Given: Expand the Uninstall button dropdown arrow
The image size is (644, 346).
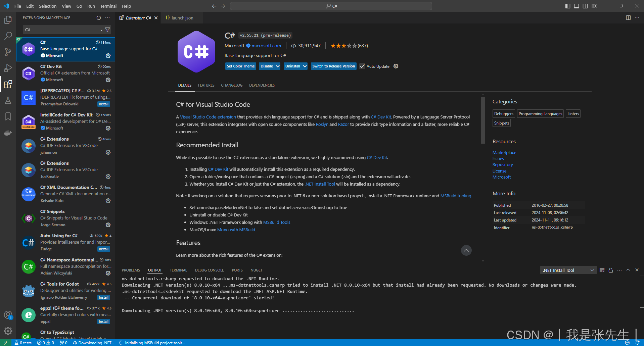Looking at the screenshot, I should coord(305,66).
